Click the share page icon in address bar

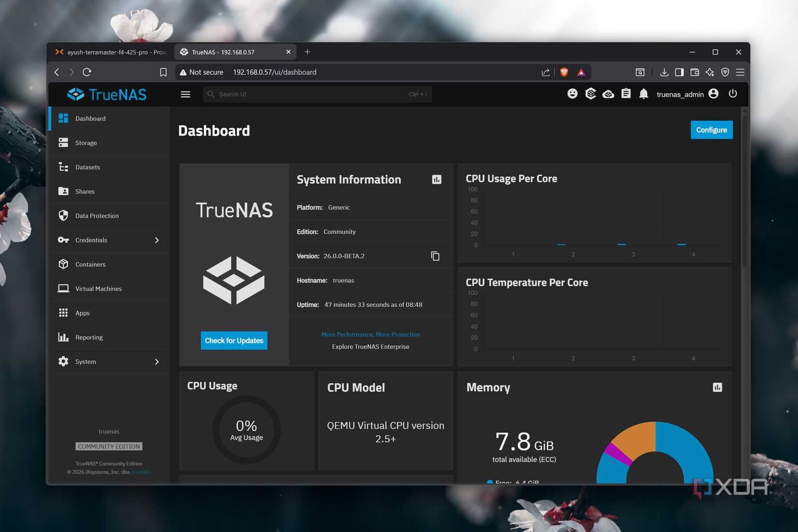[x=546, y=72]
